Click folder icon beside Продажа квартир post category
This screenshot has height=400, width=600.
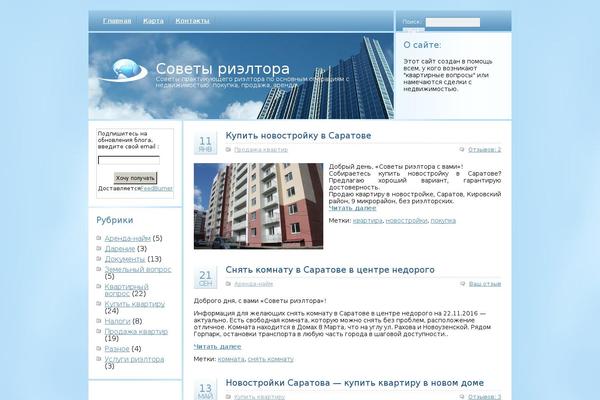coord(228,150)
